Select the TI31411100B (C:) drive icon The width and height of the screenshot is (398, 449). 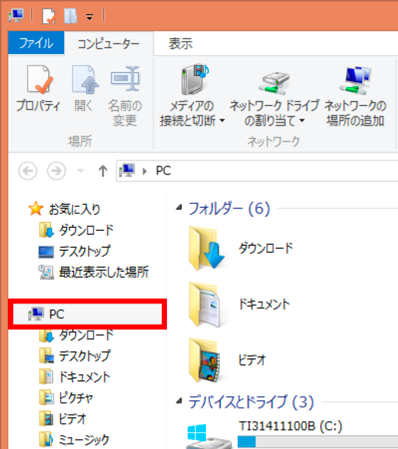[208, 436]
